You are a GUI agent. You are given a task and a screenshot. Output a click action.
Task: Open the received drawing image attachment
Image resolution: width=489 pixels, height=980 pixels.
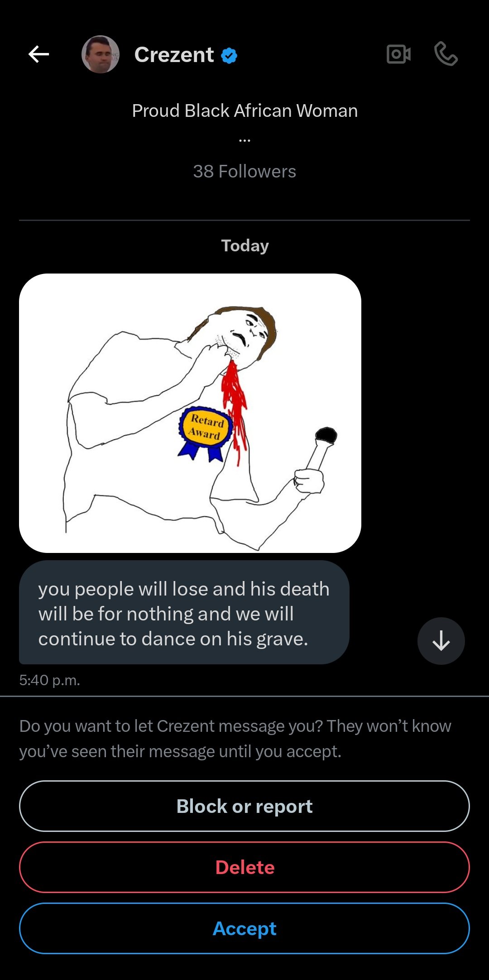tap(190, 413)
